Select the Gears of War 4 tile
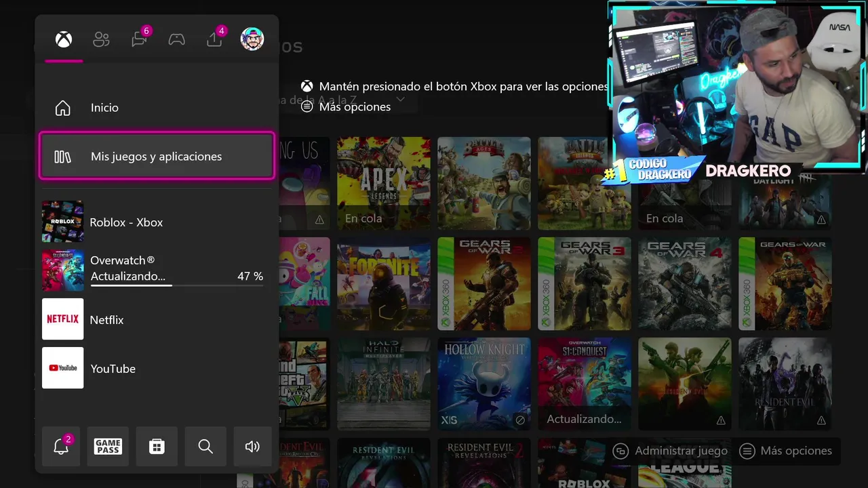868x488 pixels. coord(685,284)
